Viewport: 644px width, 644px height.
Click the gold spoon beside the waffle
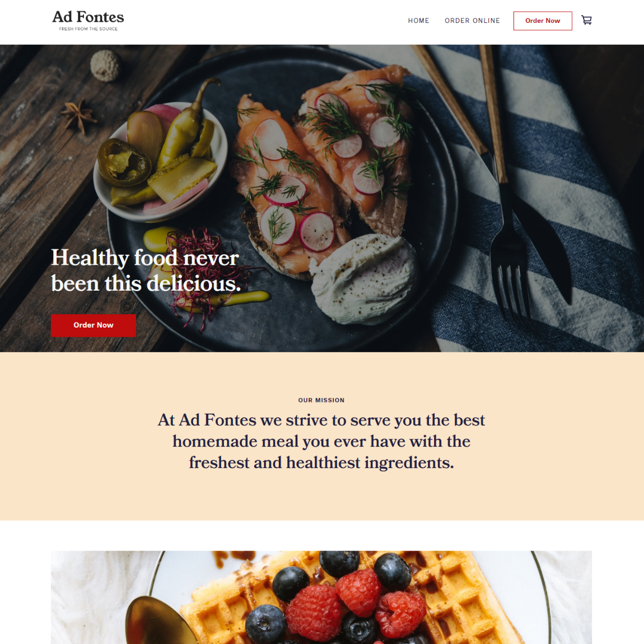tap(160, 620)
